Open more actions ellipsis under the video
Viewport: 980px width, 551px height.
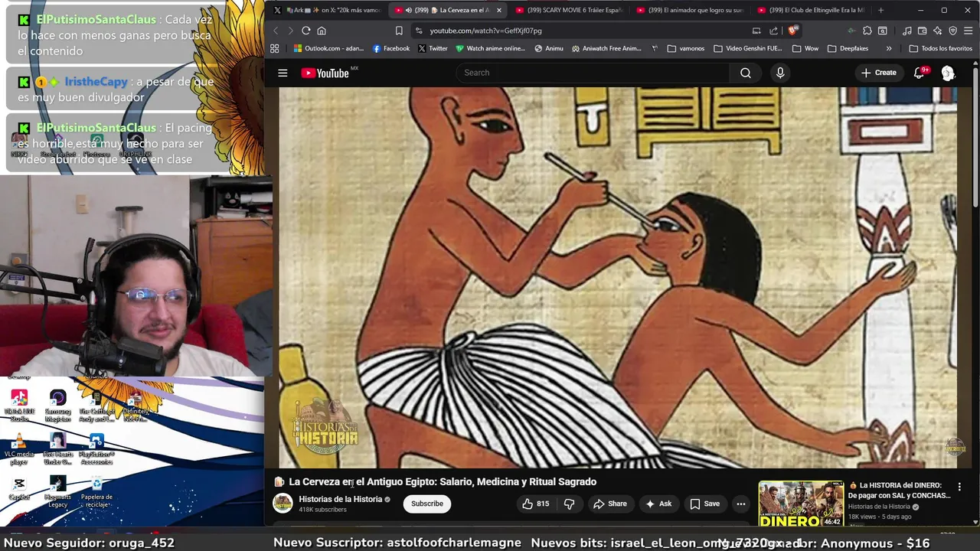(740, 504)
